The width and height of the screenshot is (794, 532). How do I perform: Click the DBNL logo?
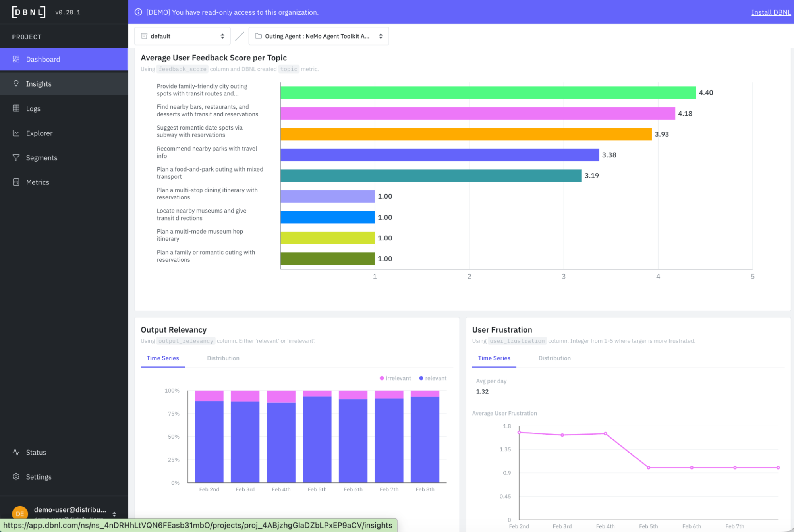29,12
